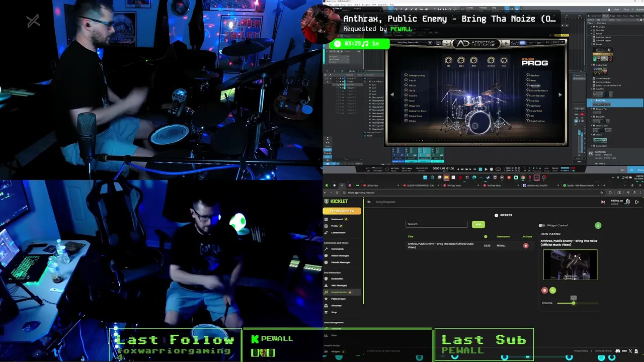Bookmark the page with the star icon
Screen dimensions: 644x362
tap(602, 193)
